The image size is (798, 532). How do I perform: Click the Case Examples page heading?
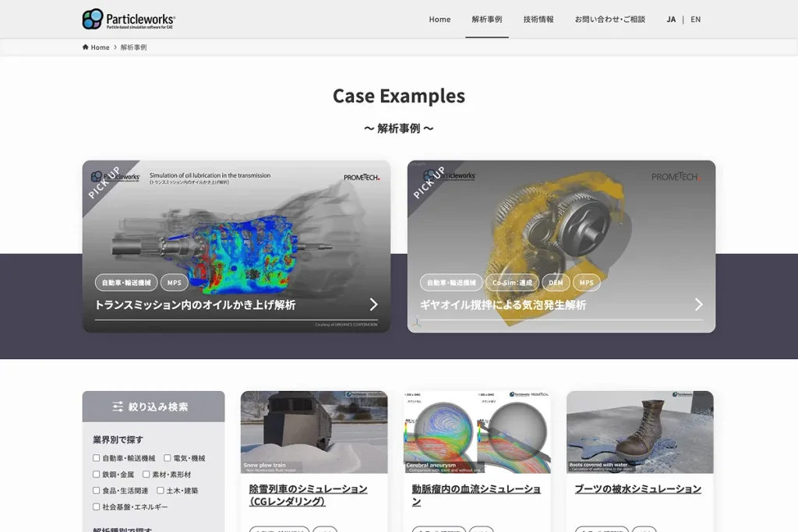(x=399, y=96)
